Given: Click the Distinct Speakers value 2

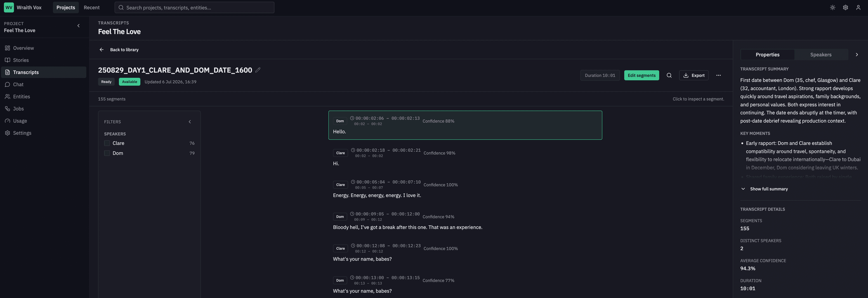Looking at the screenshot, I should [x=742, y=249].
